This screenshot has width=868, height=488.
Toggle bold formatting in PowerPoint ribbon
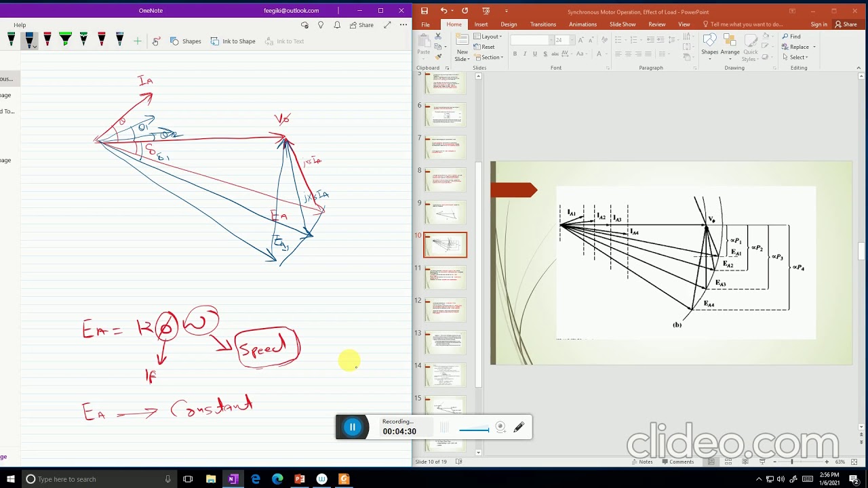pos(515,54)
